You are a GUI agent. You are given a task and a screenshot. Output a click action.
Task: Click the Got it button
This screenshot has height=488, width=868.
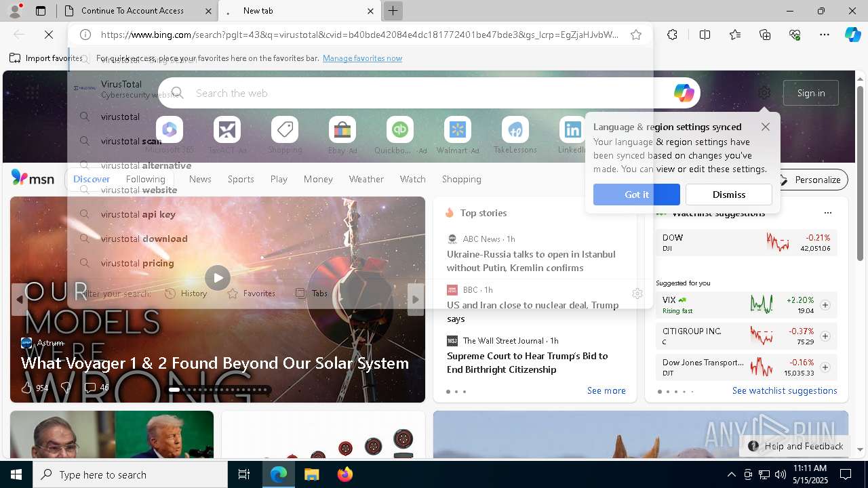pyautogui.click(x=637, y=195)
